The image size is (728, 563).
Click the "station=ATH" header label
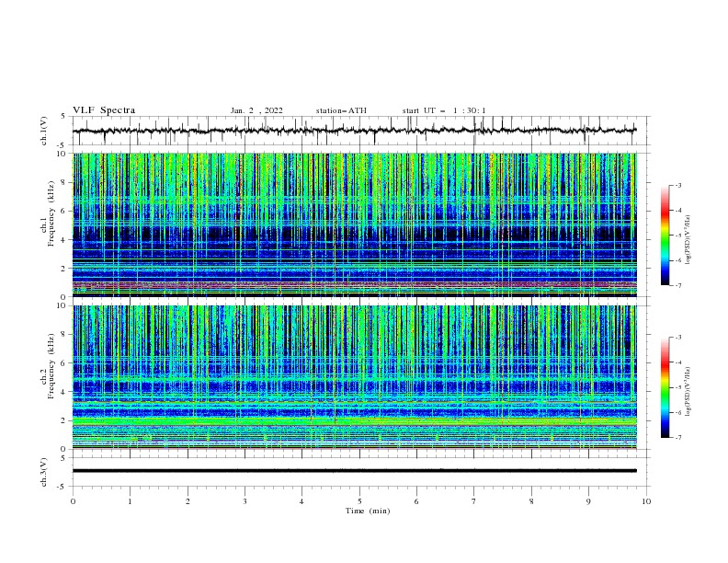click(341, 110)
